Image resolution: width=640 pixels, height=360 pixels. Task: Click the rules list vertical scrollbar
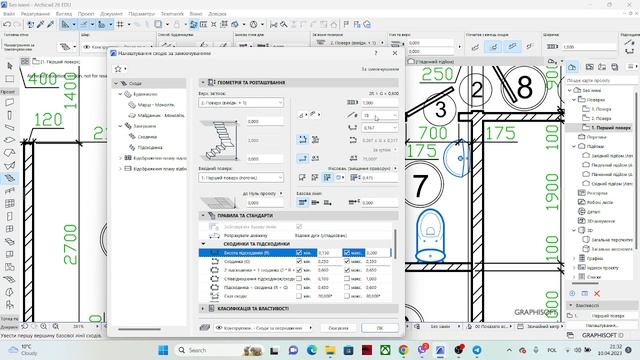tap(395, 243)
